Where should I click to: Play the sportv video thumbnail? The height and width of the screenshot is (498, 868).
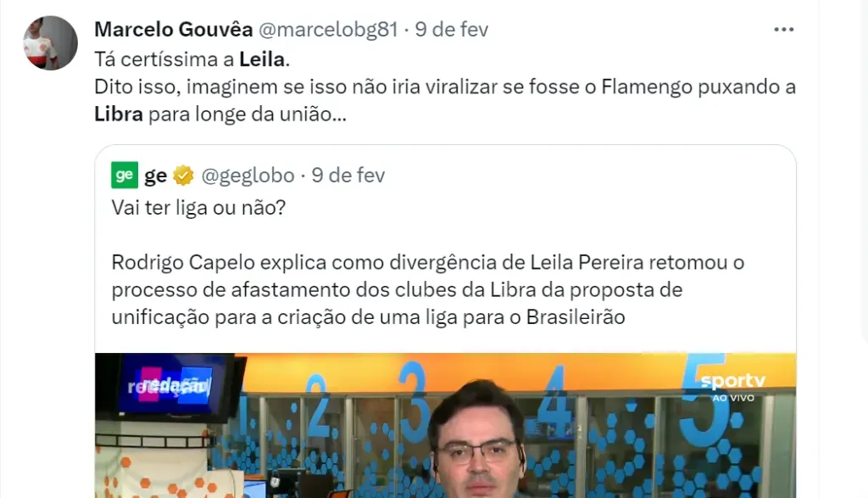pyautogui.click(x=446, y=425)
